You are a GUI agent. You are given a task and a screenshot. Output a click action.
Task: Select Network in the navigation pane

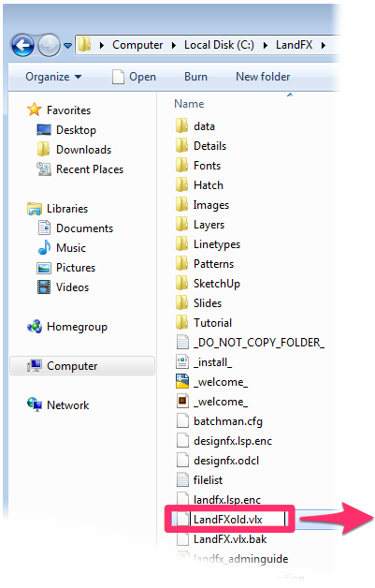coord(68,405)
